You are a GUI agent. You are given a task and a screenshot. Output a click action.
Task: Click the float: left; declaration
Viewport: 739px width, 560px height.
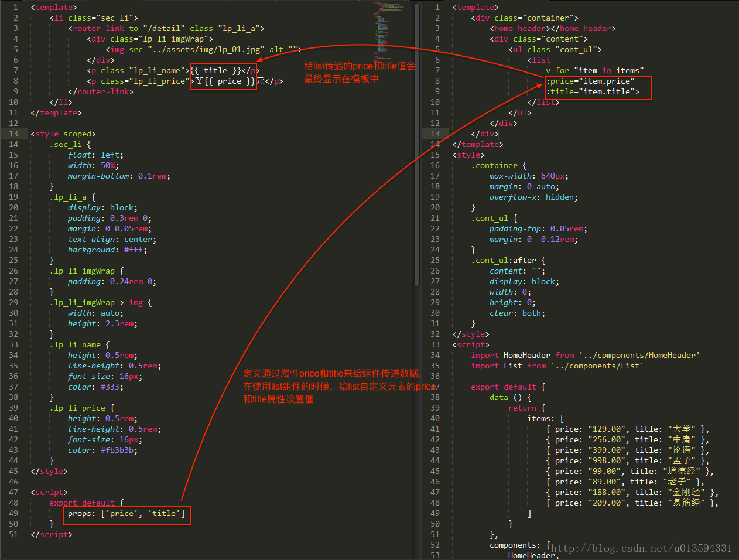pos(95,155)
